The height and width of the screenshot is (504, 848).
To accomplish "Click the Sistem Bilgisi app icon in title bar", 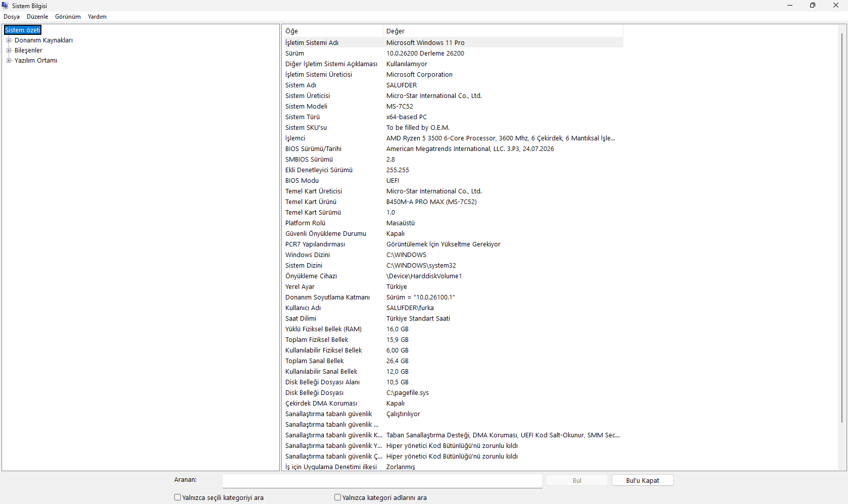I will (5, 6).
